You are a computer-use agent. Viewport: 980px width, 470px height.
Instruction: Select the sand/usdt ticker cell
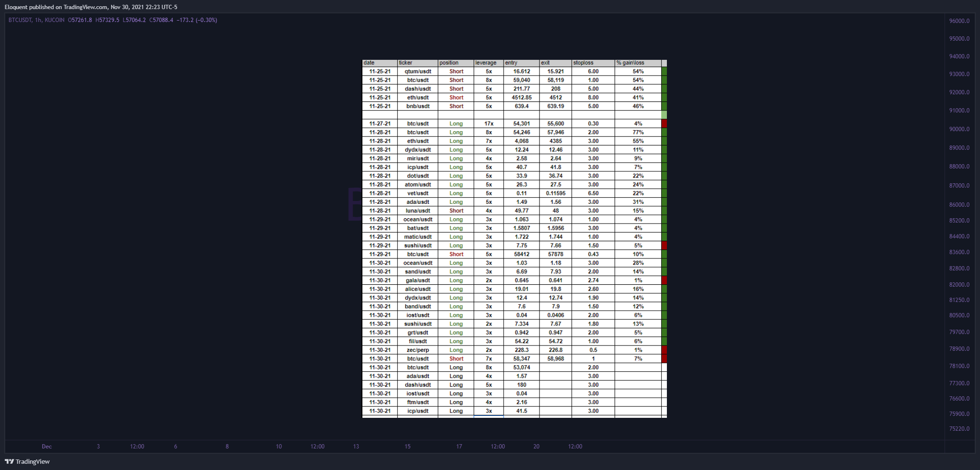pyautogui.click(x=417, y=271)
